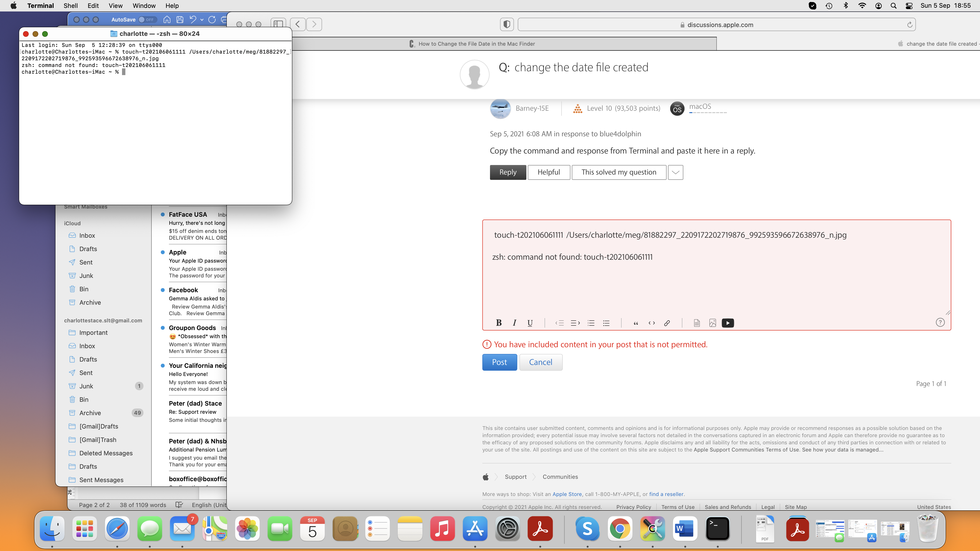Image resolution: width=980 pixels, height=551 pixels.
Task: Expand the dropdown next to This solved my question
Action: pyautogui.click(x=675, y=172)
